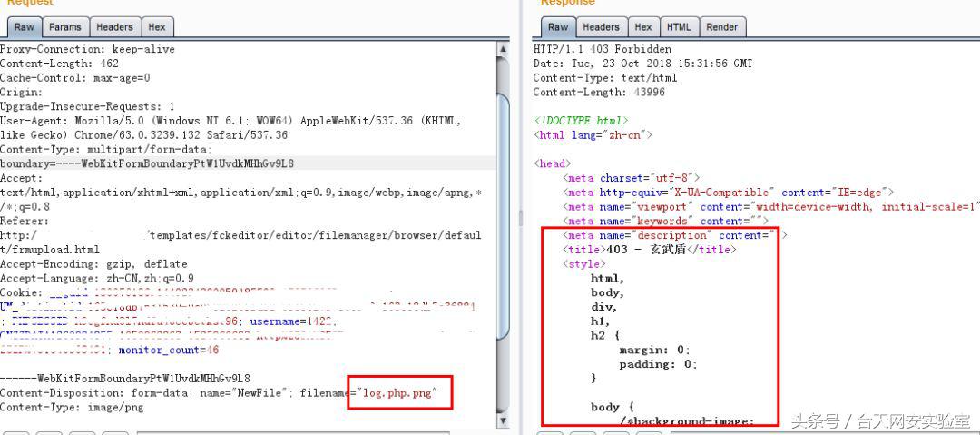
Task: Click the 'Content-Length: 43996' response line
Action: coord(599,92)
